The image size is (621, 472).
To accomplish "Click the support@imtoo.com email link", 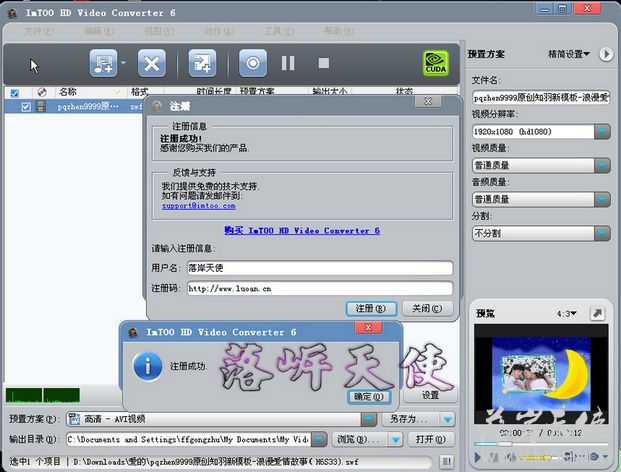I will 198,206.
